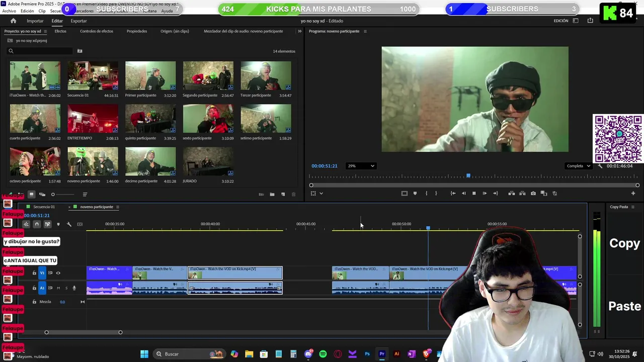Open the comparison view dropdown chevron
This screenshot has height=362, width=644.
321,193
